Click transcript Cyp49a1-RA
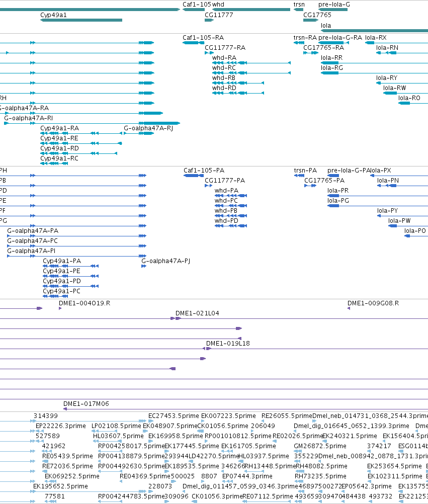The width and height of the screenshot is (428, 504). tap(59, 128)
